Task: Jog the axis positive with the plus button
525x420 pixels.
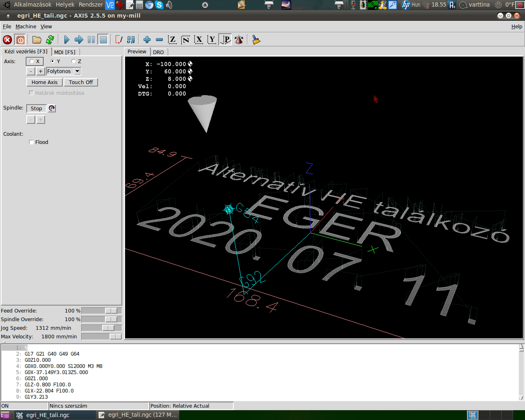Action: pyautogui.click(x=41, y=71)
